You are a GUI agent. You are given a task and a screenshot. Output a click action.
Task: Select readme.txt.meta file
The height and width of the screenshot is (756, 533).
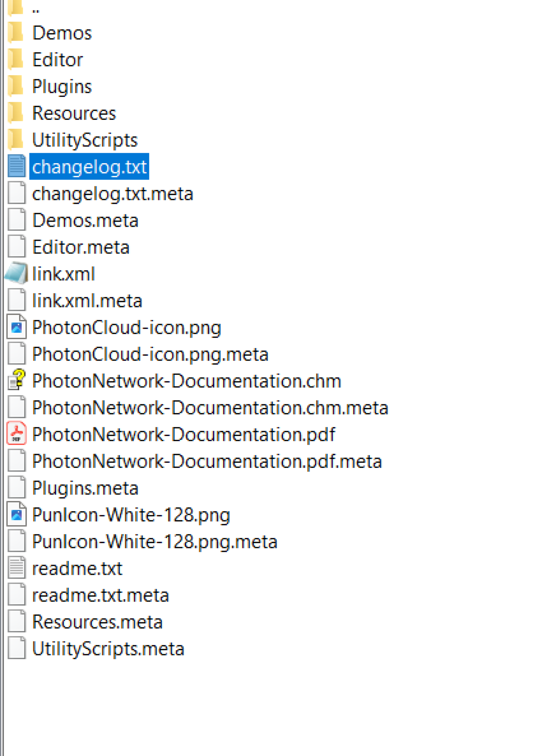pos(100,595)
